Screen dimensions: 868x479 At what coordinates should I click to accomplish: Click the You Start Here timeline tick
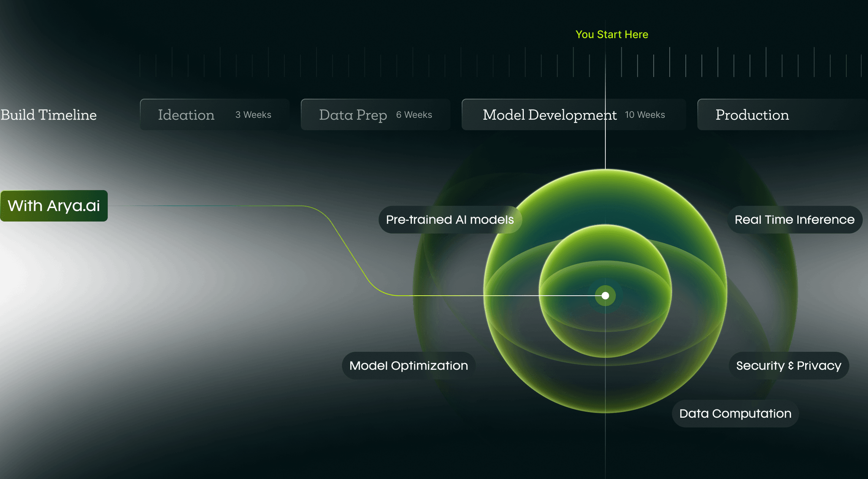pos(605,63)
